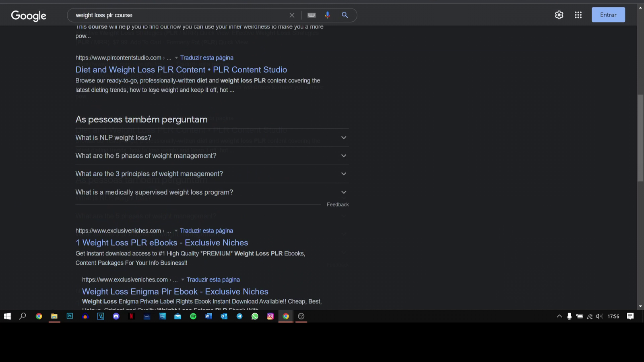
Task: Expand 'What are the 5 phases of weight management?'
Action: point(212,156)
